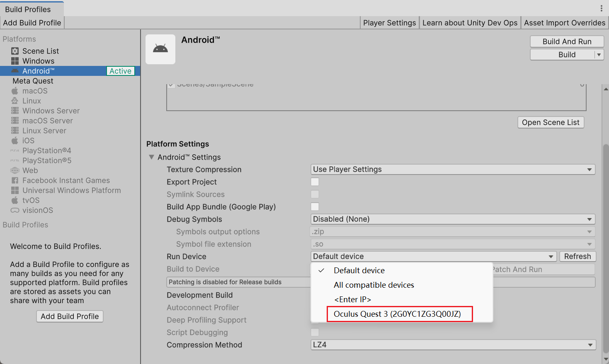Click Add Build Profile below the welcome text

[x=70, y=316]
